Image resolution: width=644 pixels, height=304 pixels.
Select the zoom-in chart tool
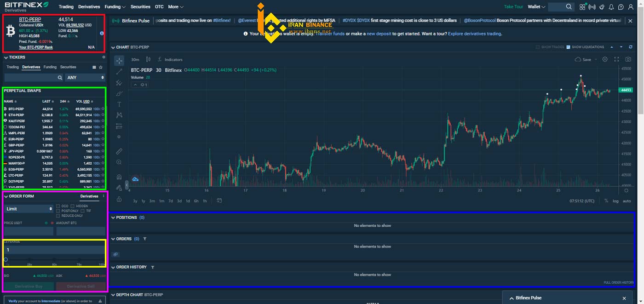119,162
